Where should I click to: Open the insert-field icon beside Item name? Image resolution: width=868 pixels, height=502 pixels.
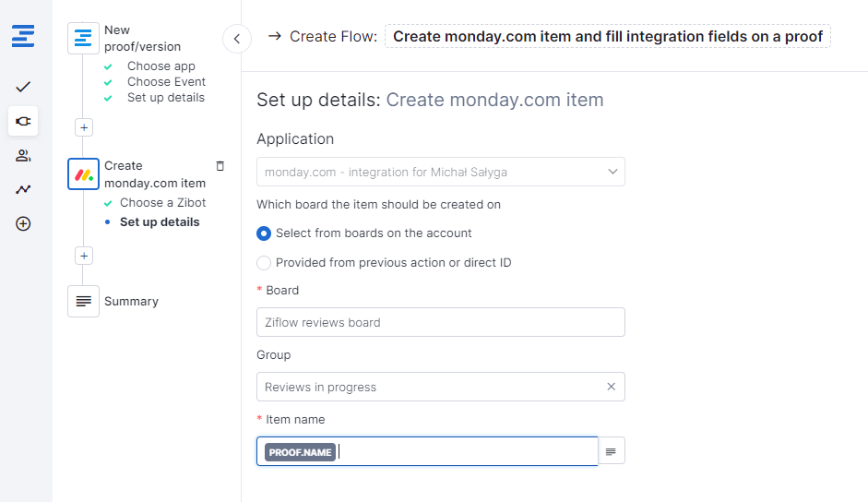(611, 451)
